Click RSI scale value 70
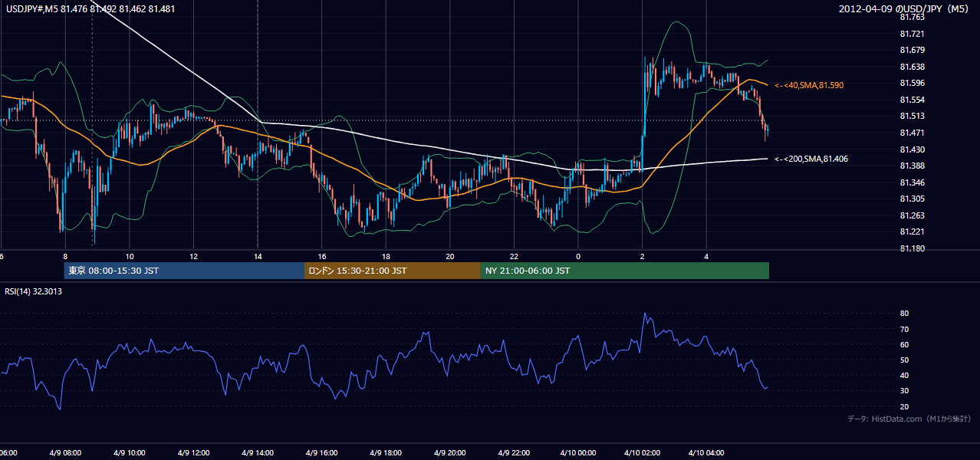Viewport: 980px width, 460px height. (905, 329)
